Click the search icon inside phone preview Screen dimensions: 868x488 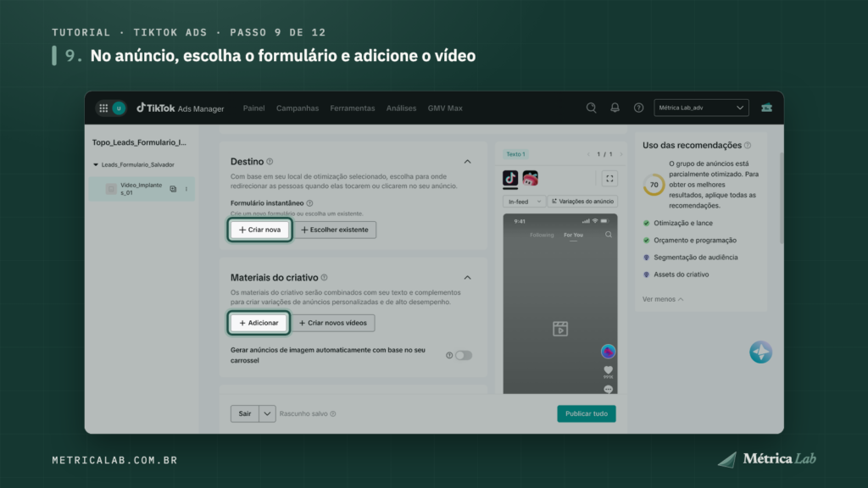pos(609,235)
